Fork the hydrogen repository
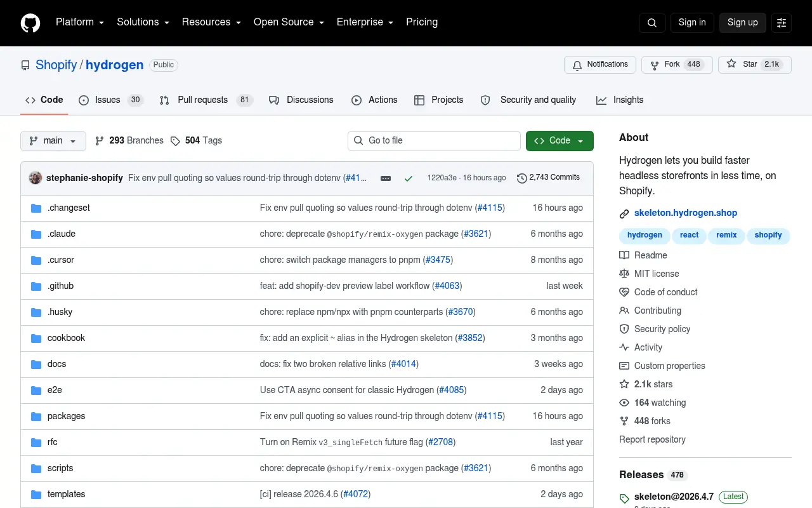Screen dimensions: 812x508 [677, 65]
